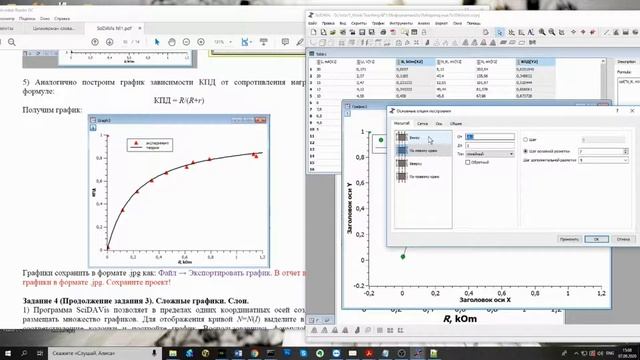This screenshot has height=360, width=640.
Task: Open the Graph menu in SciDAVis
Action: pos(378,23)
